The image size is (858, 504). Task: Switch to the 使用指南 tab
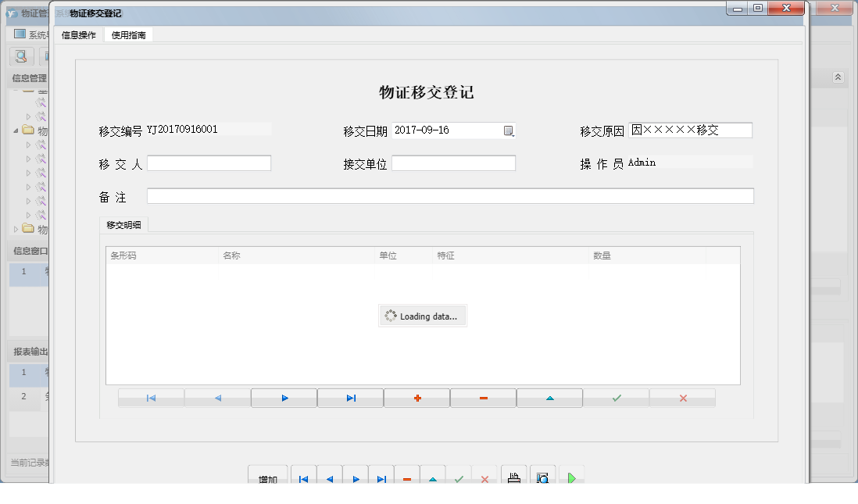click(x=128, y=34)
